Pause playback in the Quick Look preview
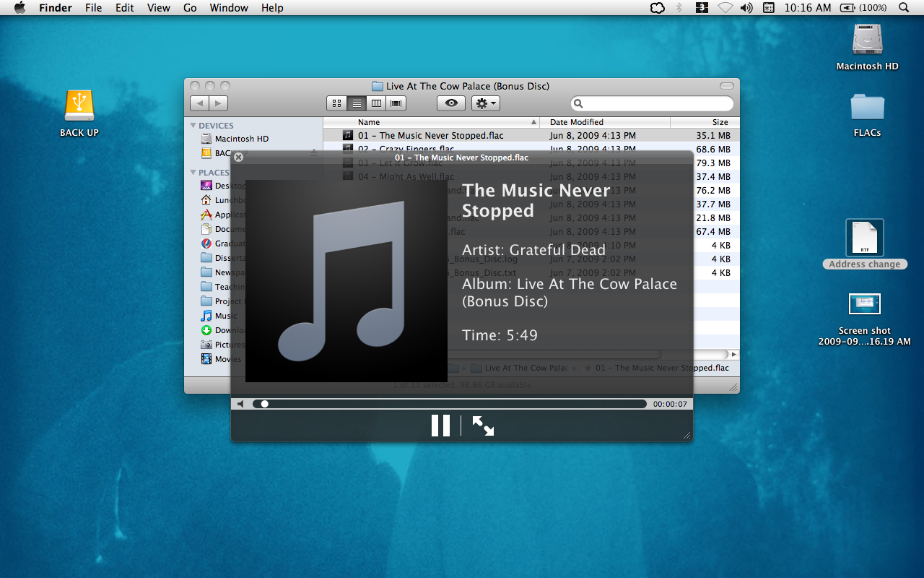924x578 pixels. pos(440,426)
